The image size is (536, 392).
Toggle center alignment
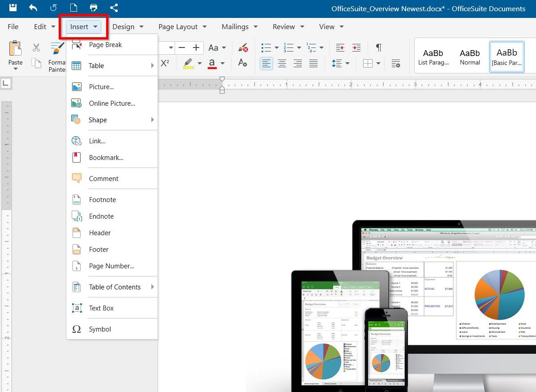(282, 63)
